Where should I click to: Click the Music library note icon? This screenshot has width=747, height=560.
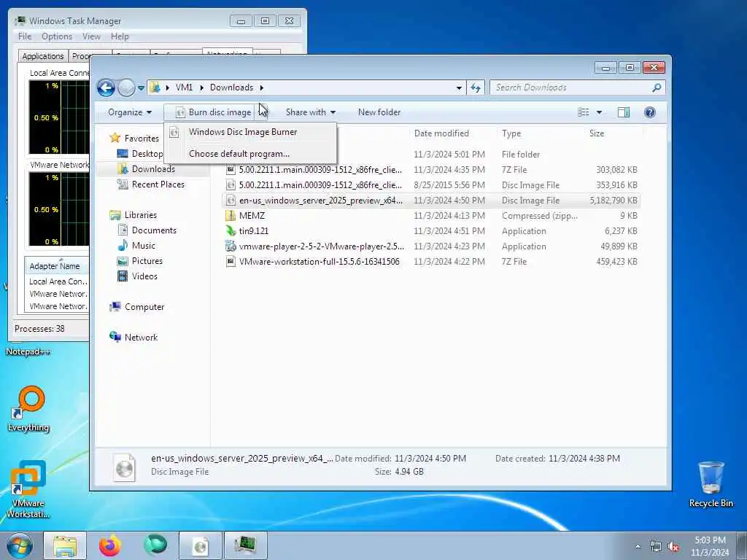coord(123,246)
